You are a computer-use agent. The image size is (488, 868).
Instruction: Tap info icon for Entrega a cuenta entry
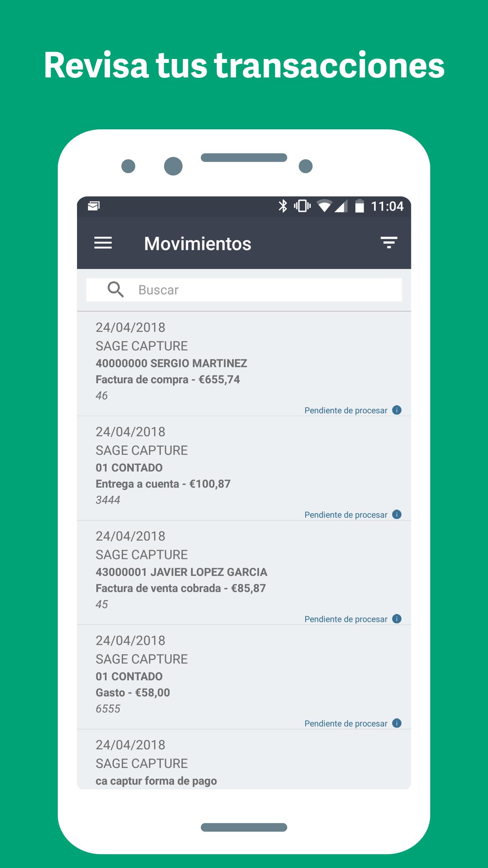pyautogui.click(x=397, y=514)
